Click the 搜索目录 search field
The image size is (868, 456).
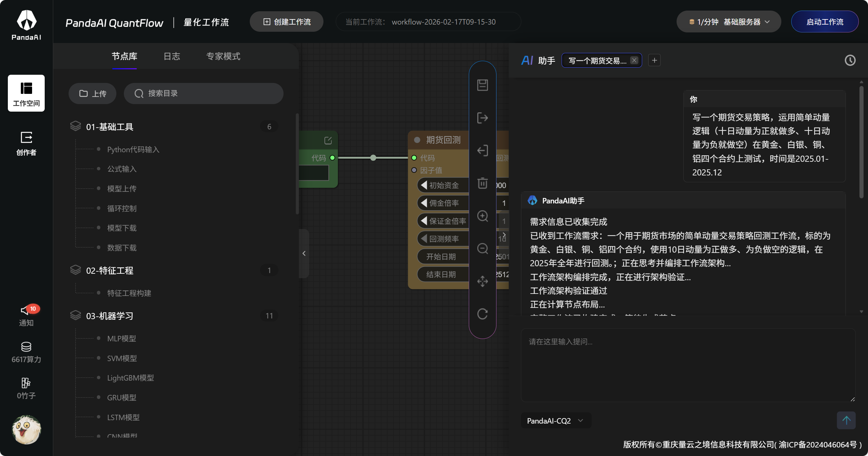tap(204, 94)
